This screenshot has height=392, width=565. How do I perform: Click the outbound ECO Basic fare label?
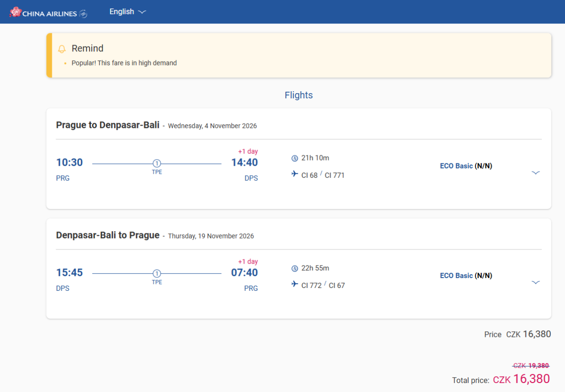coord(456,166)
